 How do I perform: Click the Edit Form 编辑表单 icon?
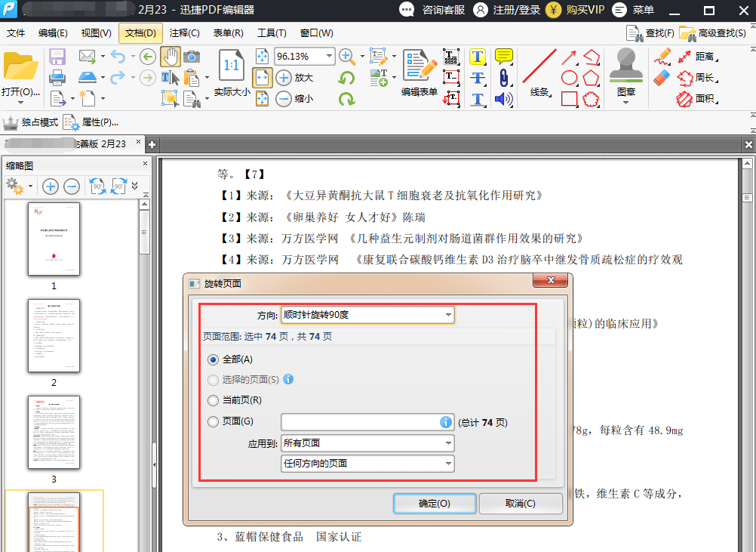coord(419,72)
